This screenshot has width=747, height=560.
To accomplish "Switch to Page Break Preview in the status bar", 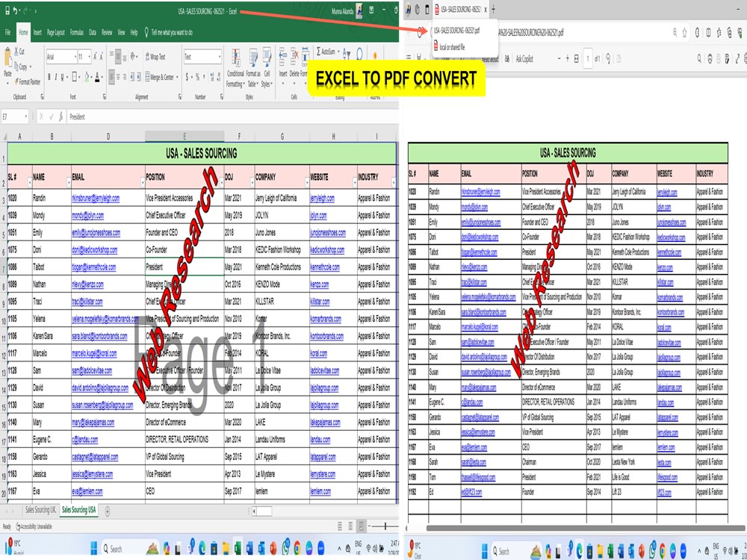I will tap(361, 526).
